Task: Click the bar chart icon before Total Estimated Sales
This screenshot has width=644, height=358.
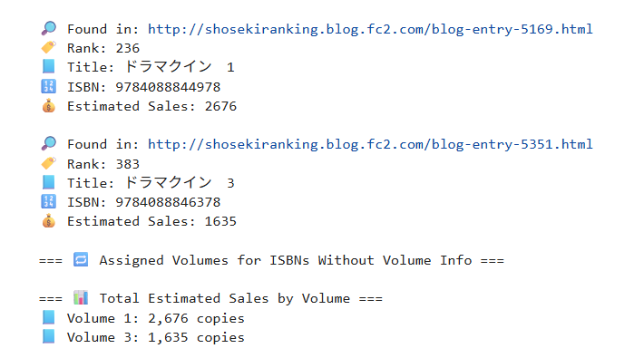Action: 81,297
